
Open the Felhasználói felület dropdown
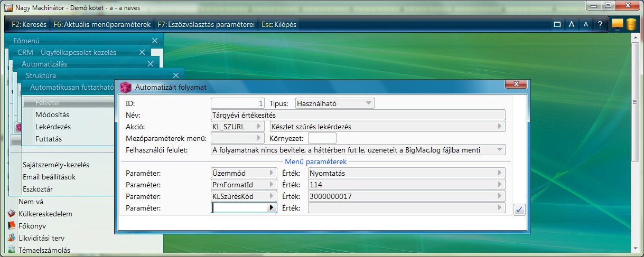click(358, 150)
